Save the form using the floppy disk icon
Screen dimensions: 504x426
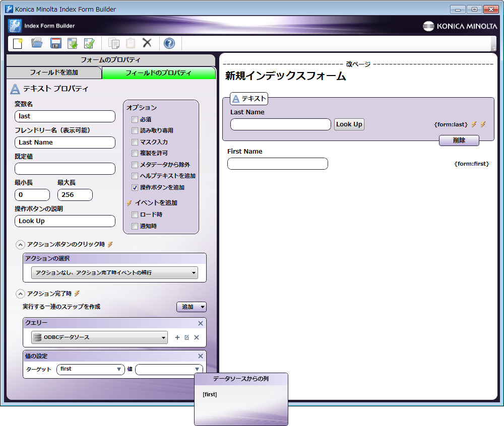(x=55, y=43)
